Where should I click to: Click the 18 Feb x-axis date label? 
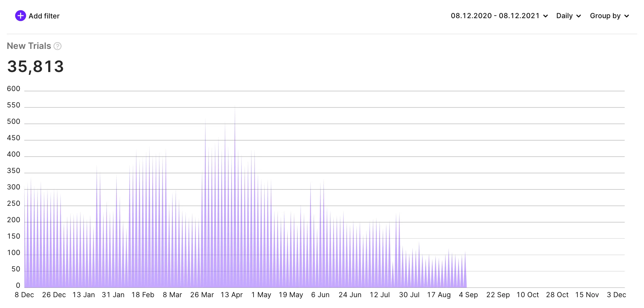tap(143, 295)
